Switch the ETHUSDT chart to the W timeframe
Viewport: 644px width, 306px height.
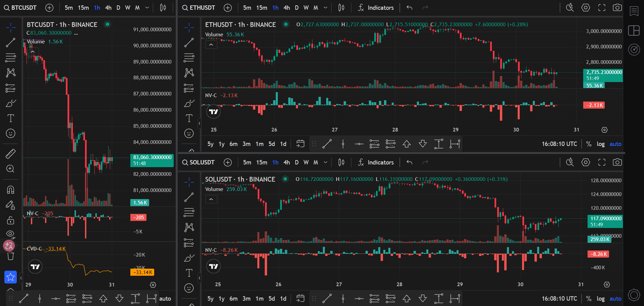tap(306, 8)
